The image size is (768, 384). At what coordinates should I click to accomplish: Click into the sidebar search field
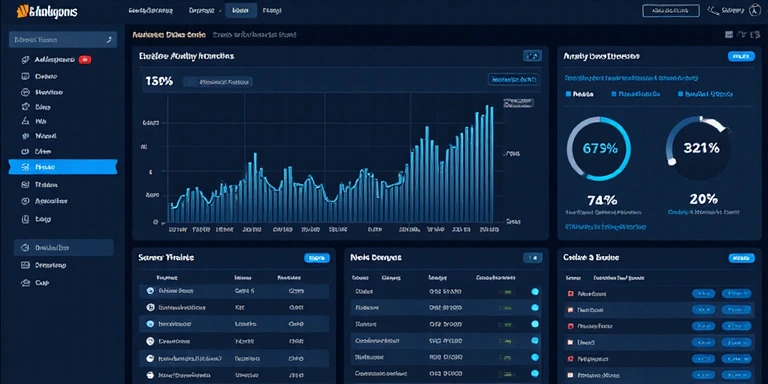click(63, 40)
